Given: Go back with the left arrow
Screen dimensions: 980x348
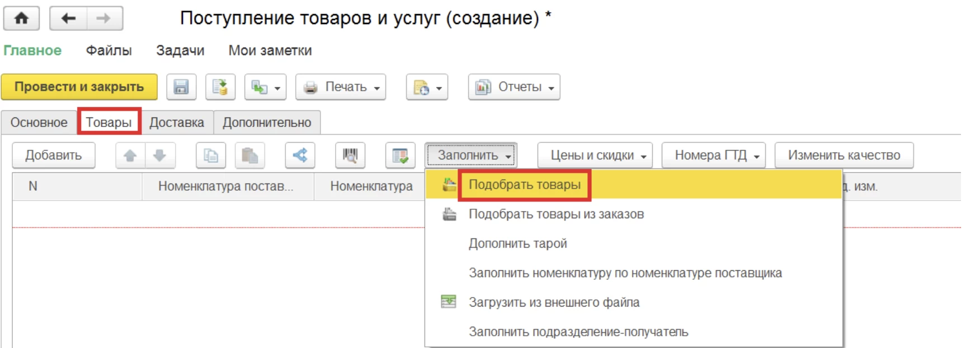Looking at the screenshot, I should pyautogui.click(x=68, y=18).
